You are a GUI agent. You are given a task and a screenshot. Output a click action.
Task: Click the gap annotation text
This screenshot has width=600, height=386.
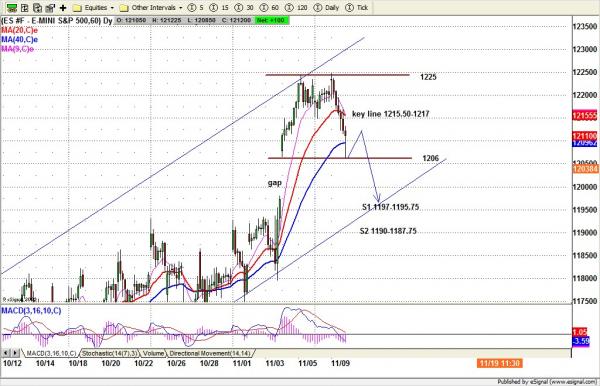tap(275, 183)
